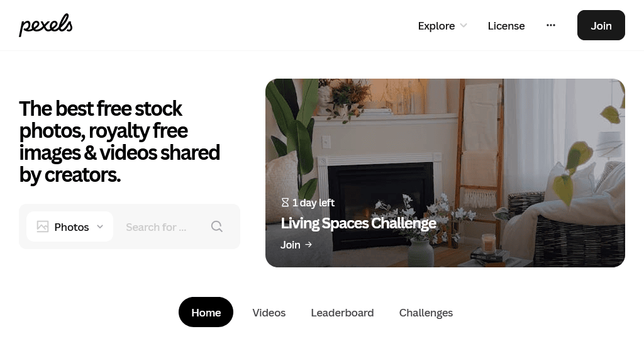Viewport: 644px width, 346px height.
Task: Click the Pexels logo
Action: point(45,25)
